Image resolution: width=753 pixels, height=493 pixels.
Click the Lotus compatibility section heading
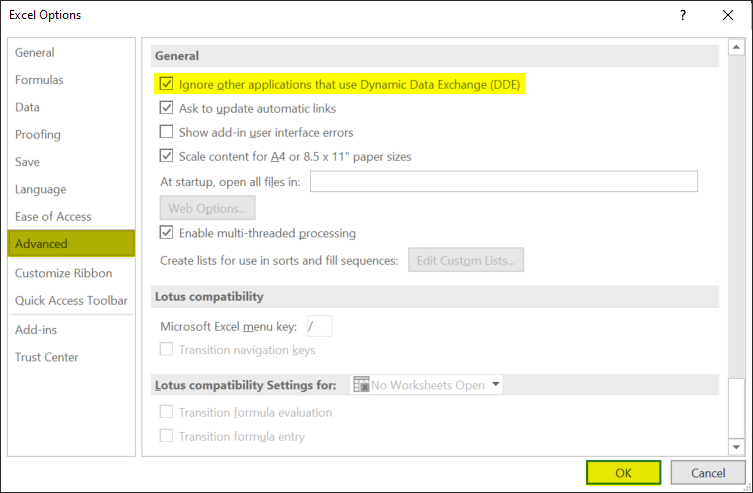click(x=209, y=297)
